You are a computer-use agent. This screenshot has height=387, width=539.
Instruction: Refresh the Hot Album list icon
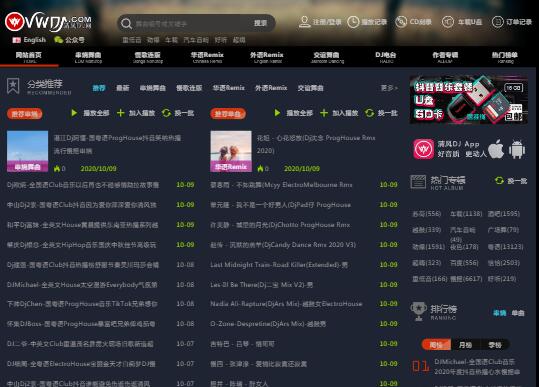click(x=499, y=180)
